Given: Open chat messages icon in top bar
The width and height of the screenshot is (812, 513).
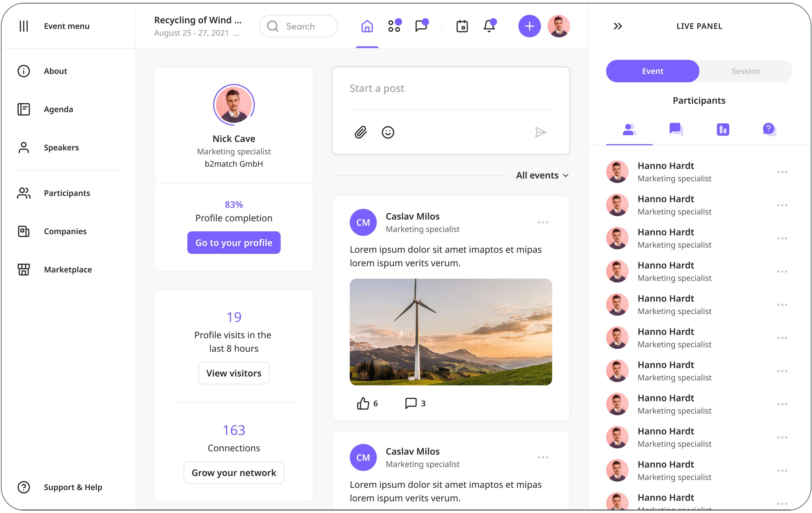Looking at the screenshot, I should pos(421,26).
